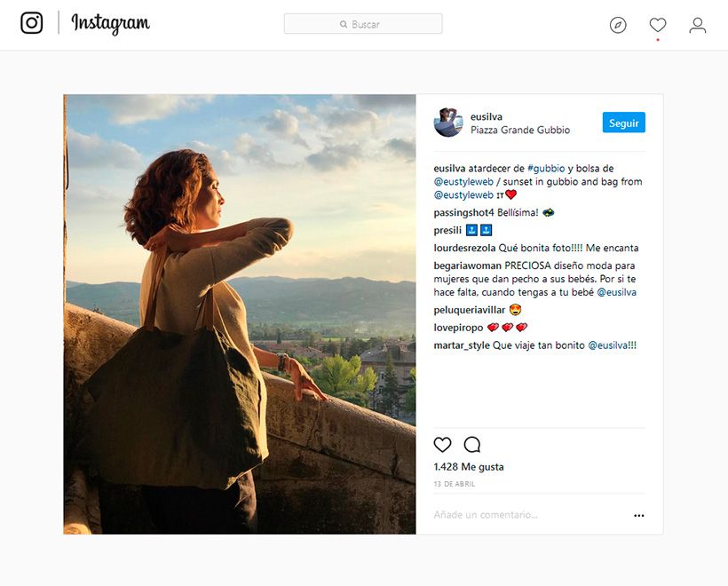The image size is (728, 586).
Task: Click the 1.428 Me gusta likes count
Action: click(x=469, y=467)
